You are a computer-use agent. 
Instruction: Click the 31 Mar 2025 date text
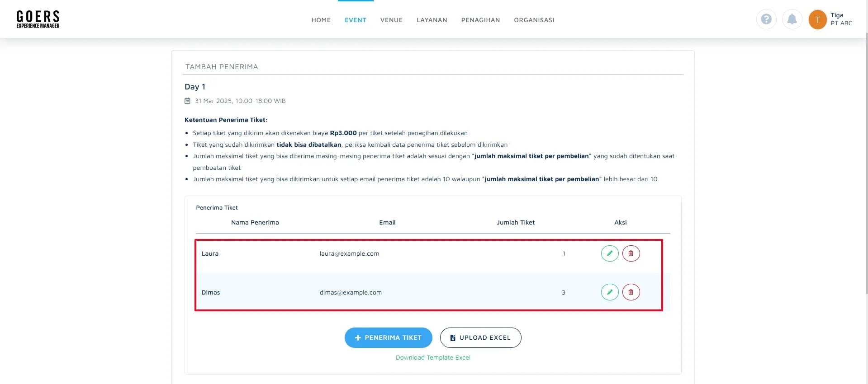point(240,101)
